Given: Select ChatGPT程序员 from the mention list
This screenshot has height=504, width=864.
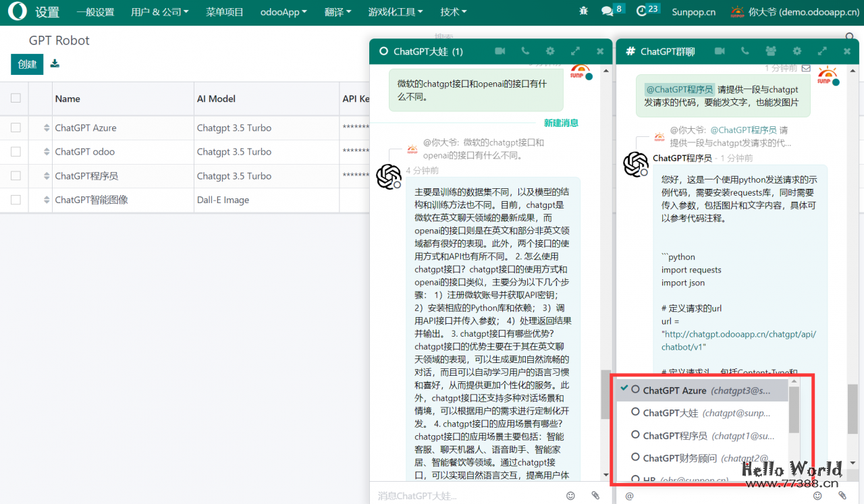Looking at the screenshot, I should [x=675, y=435].
